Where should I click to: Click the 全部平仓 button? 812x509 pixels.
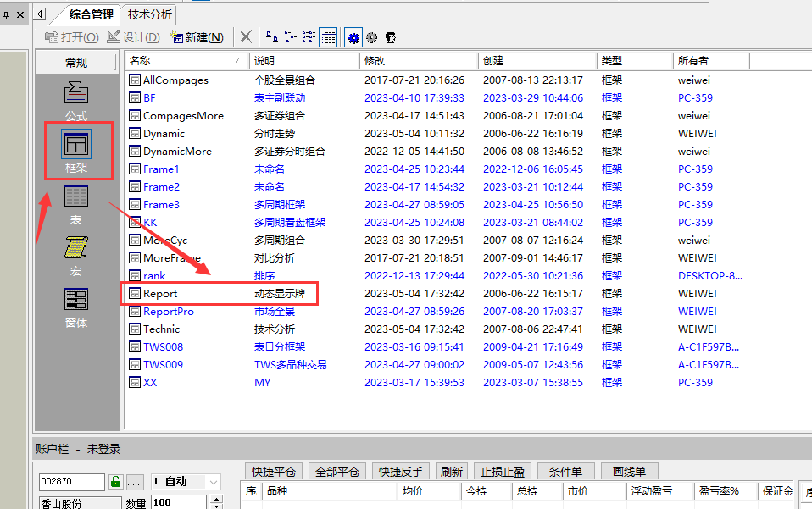click(336, 472)
